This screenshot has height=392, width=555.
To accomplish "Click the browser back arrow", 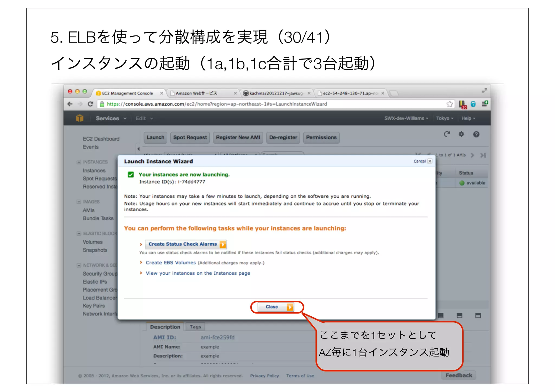I will pyautogui.click(x=70, y=104).
